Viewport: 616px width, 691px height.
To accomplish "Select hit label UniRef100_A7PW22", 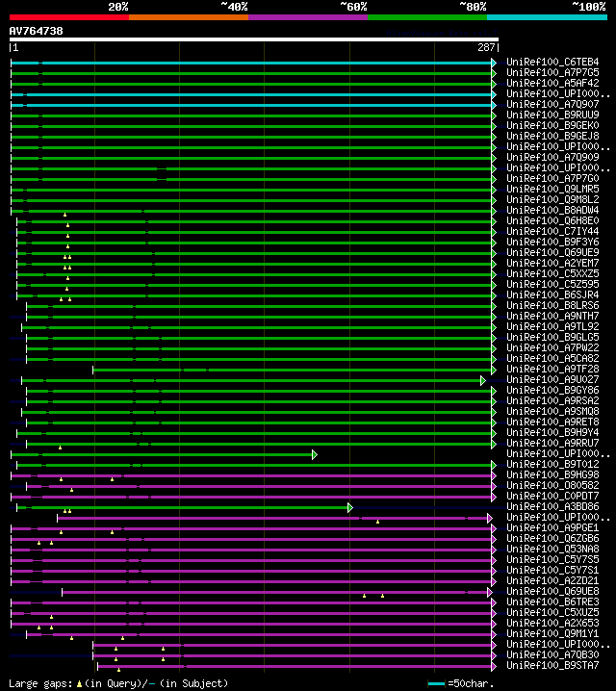I will click(552, 347).
